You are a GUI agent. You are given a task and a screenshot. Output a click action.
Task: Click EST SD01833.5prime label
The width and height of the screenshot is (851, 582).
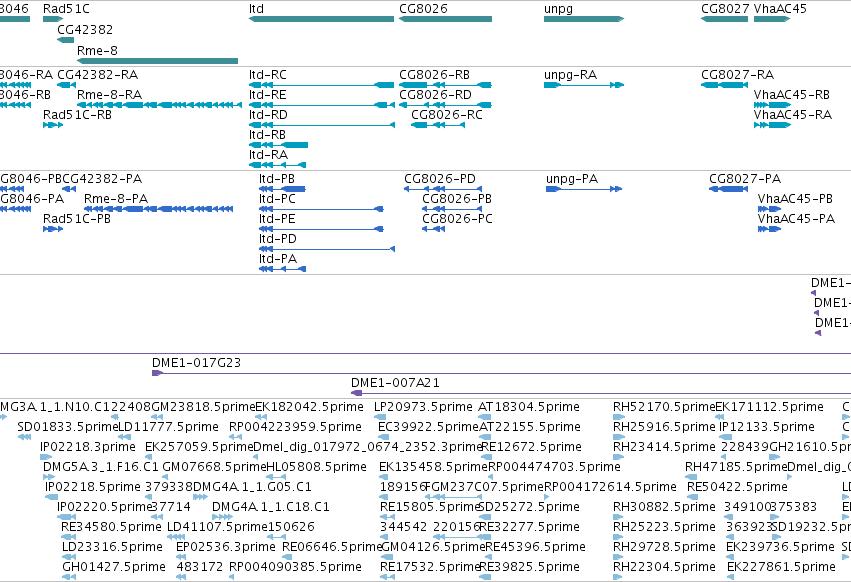click(68, 427)
